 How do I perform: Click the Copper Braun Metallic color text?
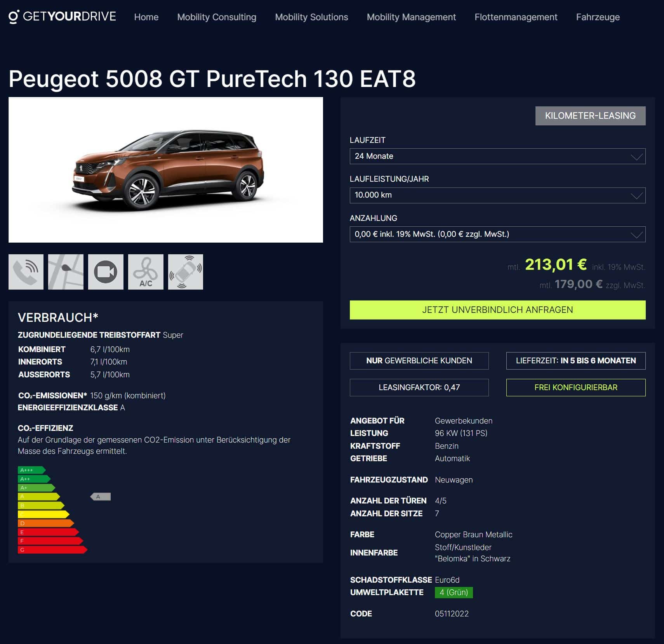[x=473, y=535]
